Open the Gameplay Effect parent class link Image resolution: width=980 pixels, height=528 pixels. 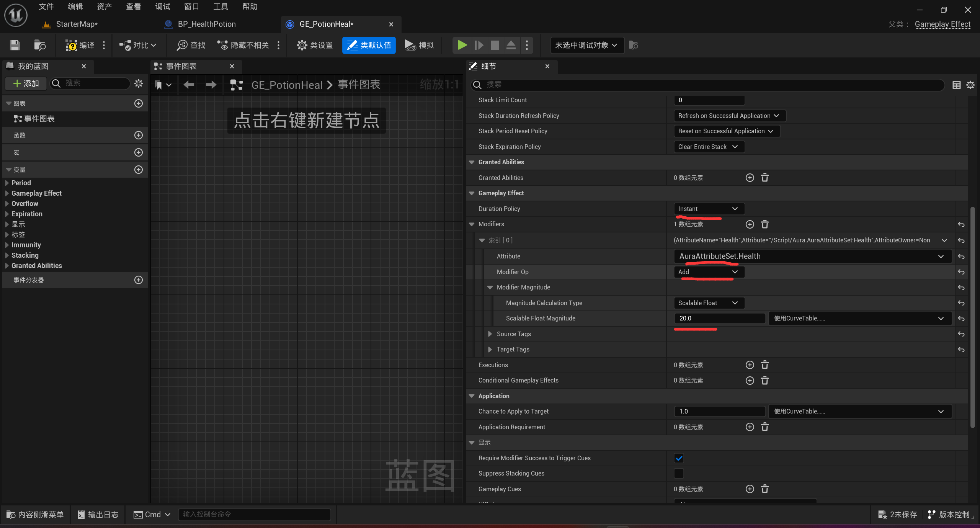[x=942, y=24]
